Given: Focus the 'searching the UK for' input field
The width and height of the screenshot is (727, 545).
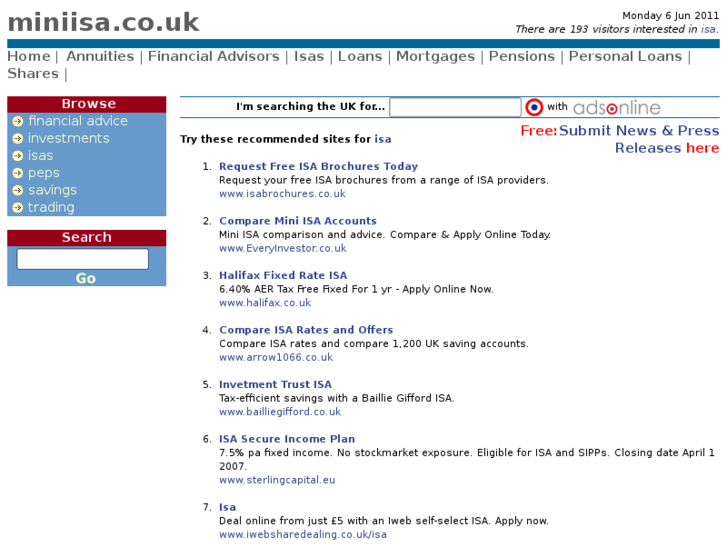Looking at the screenshot, I should point(455,107).
